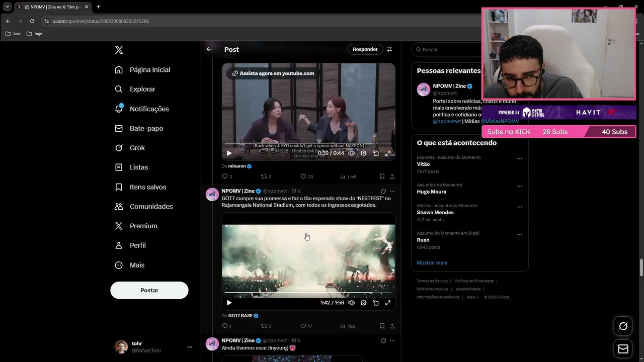Open Grok explain on Jinyoung post
Screen dimensions: 644x362
(383, 340)
